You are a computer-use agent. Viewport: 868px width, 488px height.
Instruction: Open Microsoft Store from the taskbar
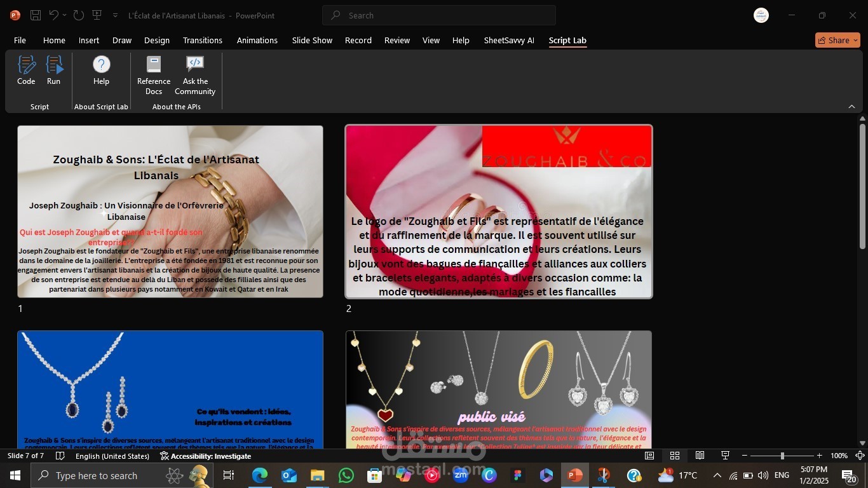(374, 475)
